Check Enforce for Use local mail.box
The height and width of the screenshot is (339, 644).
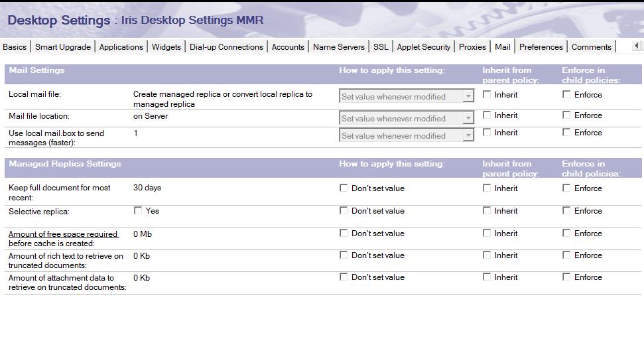pos(566,132)
